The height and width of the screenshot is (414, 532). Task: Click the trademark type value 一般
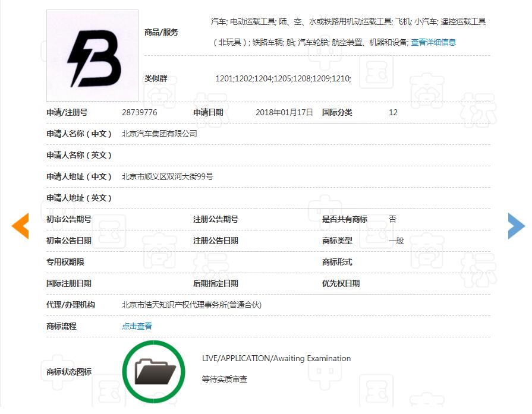pos(396,241)
